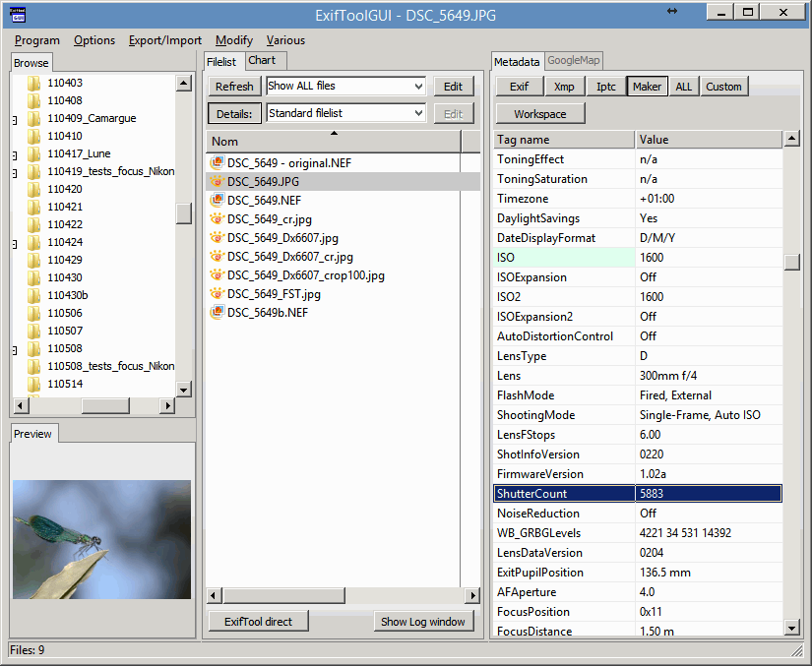Expand the 110508 folder node

(x=15, y=350)
